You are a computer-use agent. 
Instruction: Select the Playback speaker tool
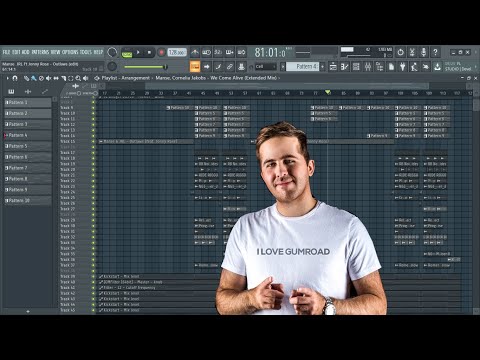pos(86,78)
